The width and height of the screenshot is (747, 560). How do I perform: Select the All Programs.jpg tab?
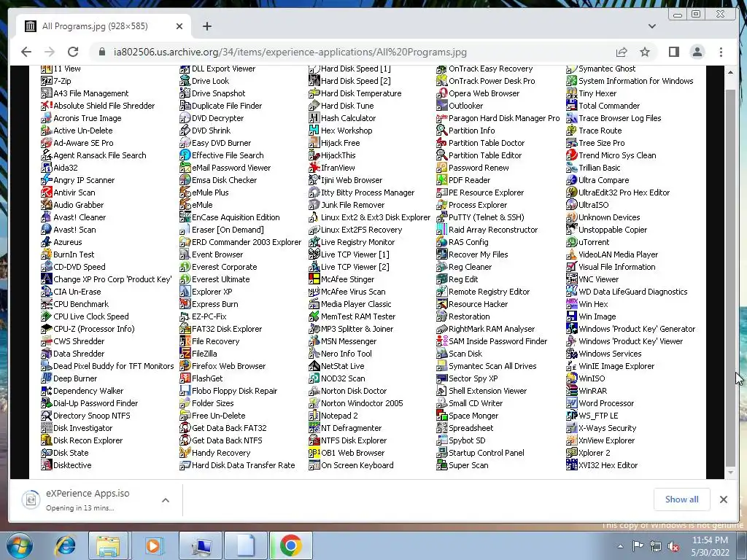click(104, 26)
